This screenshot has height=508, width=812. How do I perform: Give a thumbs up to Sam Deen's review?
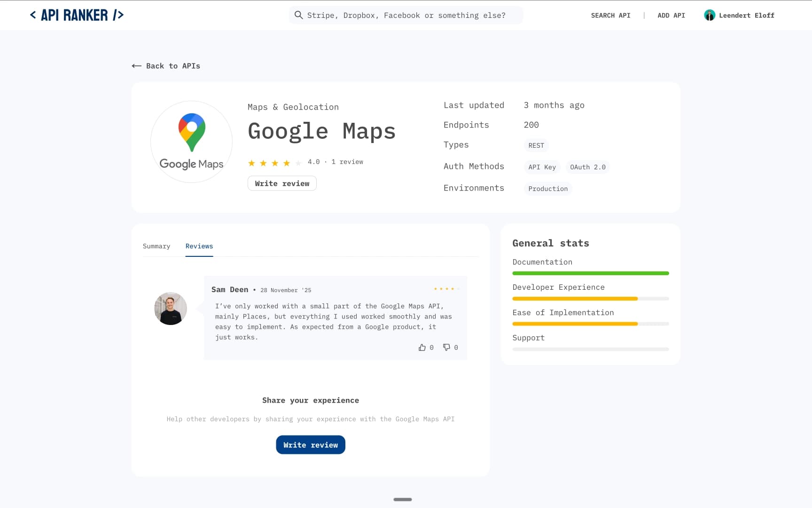[x=422, y=347]
